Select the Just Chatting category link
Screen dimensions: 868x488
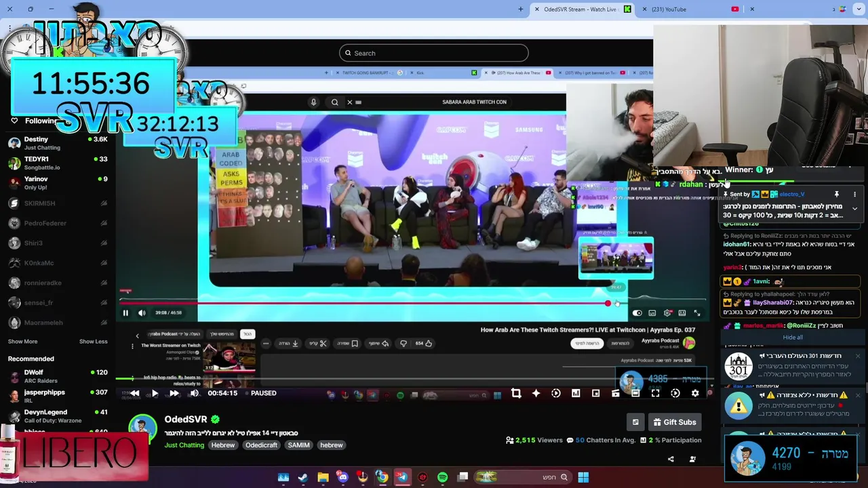point(184,445)
